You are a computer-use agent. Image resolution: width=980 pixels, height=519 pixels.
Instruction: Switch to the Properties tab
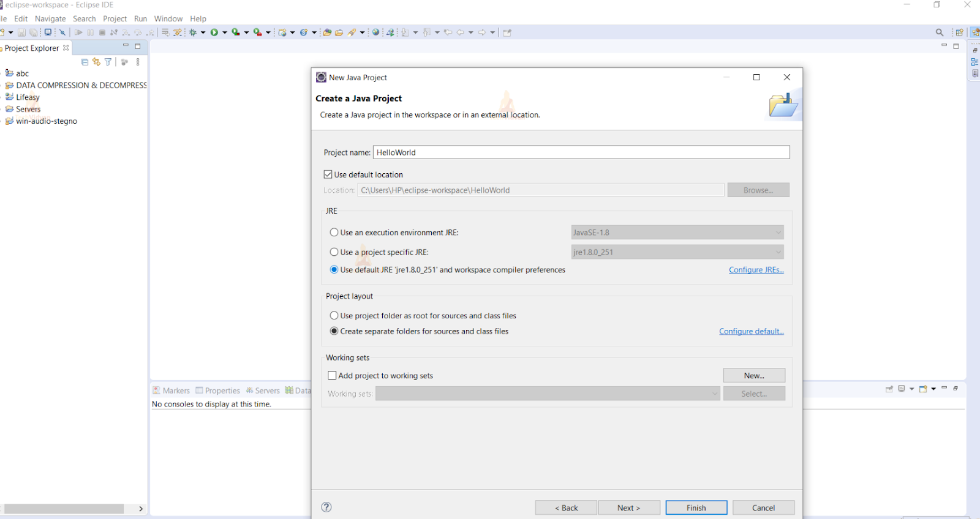click(x=218, y=390)
